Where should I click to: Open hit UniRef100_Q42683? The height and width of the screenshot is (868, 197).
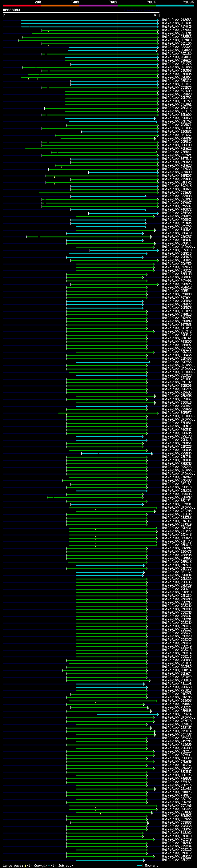point(176,20)
